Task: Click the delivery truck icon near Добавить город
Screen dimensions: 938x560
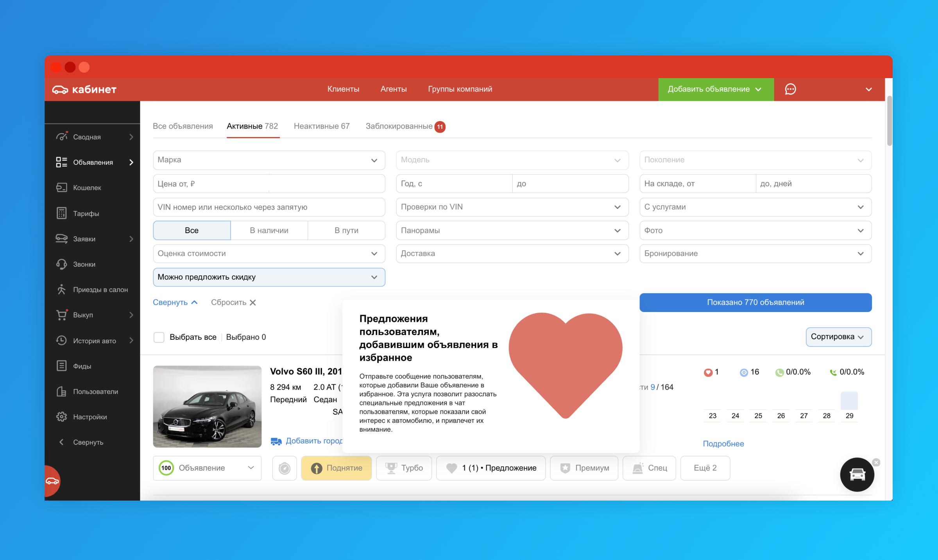Action: 276,441
